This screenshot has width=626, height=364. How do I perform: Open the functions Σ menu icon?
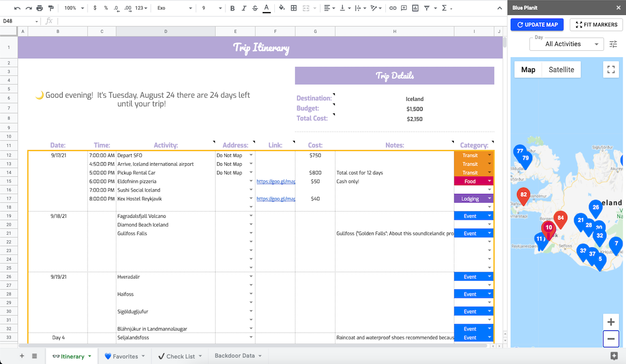point(444,8)
